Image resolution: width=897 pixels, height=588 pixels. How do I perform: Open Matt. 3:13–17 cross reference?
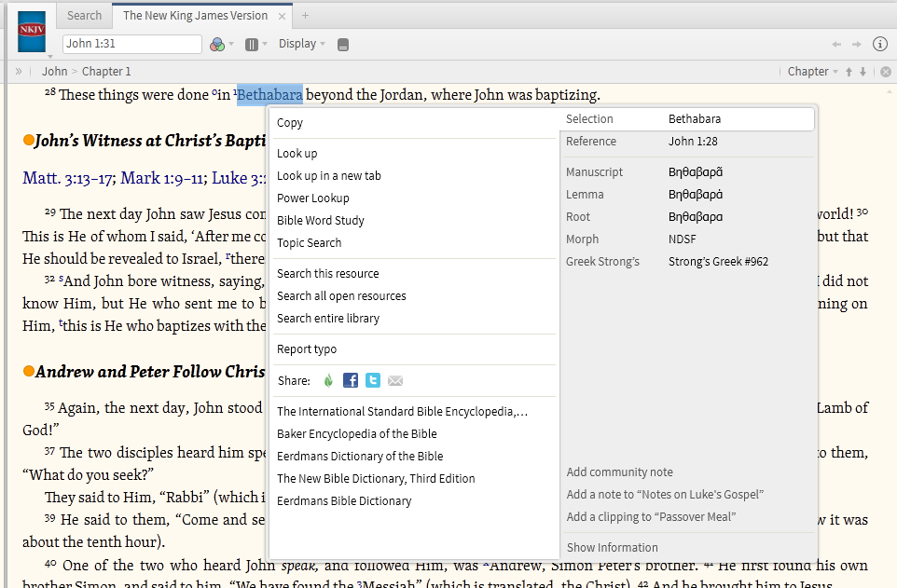[68, 178]
